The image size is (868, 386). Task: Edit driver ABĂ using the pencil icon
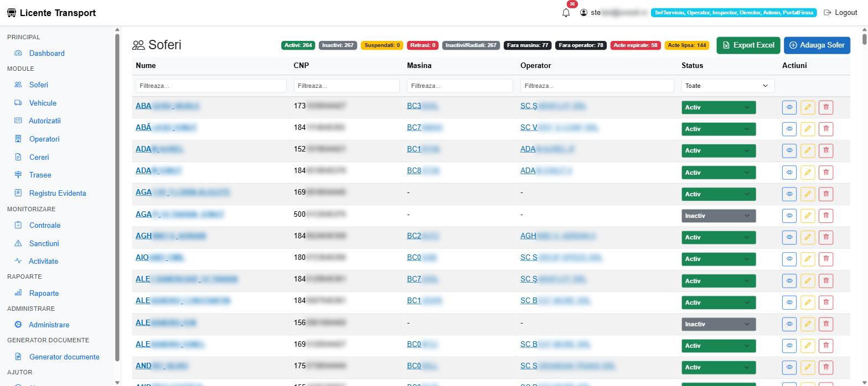(x=808, y=129)
